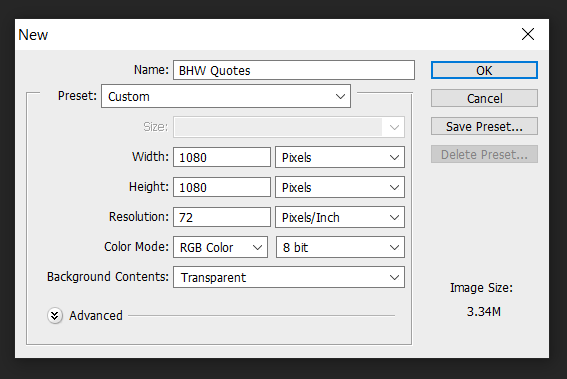Click the Cancel button
This screenshot has height=379, width=567.
tap(484, 98)
